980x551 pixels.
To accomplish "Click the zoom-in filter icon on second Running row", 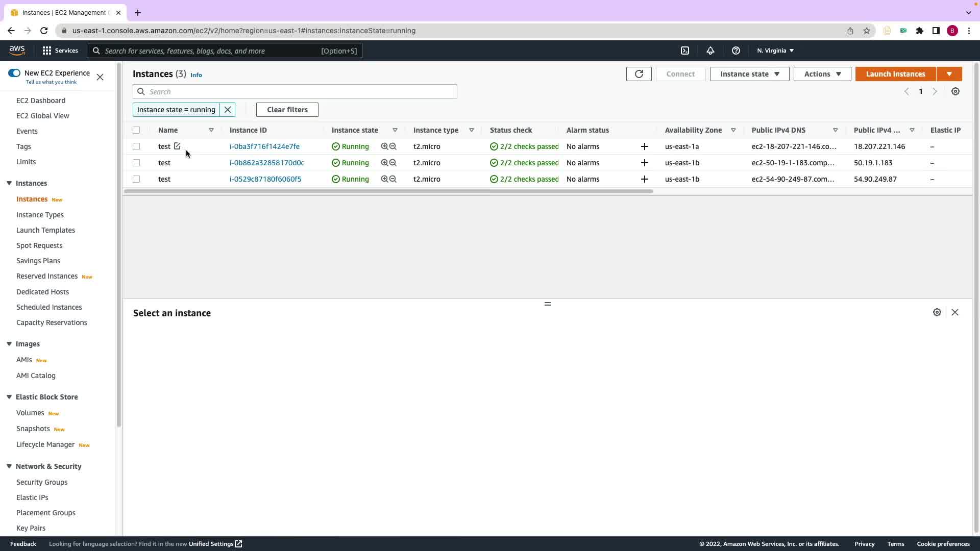I will point(384,163).
